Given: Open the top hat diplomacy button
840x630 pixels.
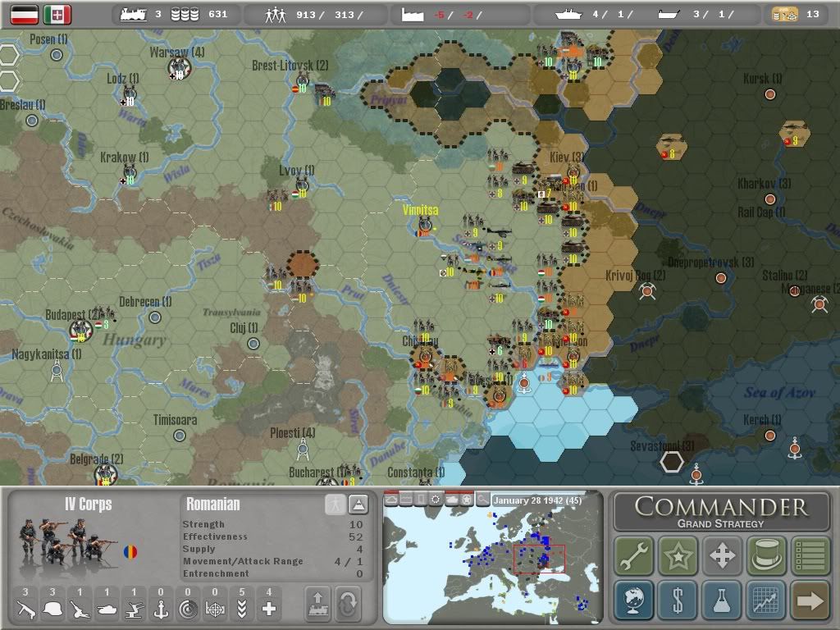Looking at the screenshot, I should 766,555.
